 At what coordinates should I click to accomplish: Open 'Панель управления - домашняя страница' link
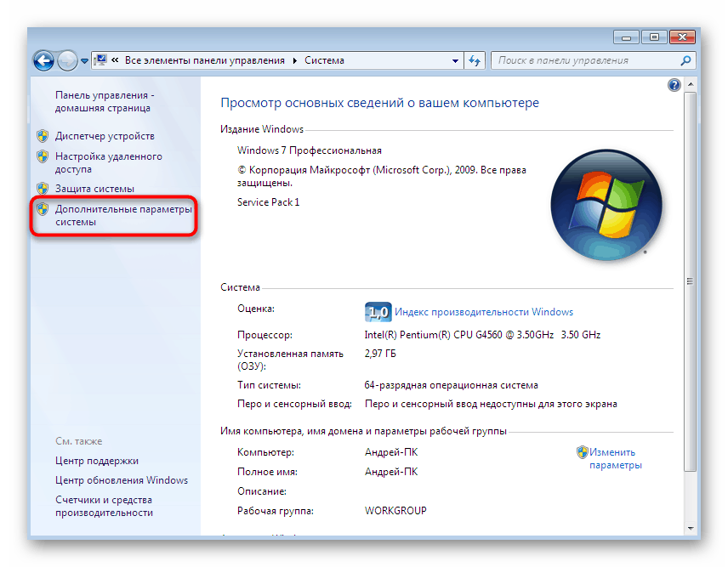click(x=105, y=102)
